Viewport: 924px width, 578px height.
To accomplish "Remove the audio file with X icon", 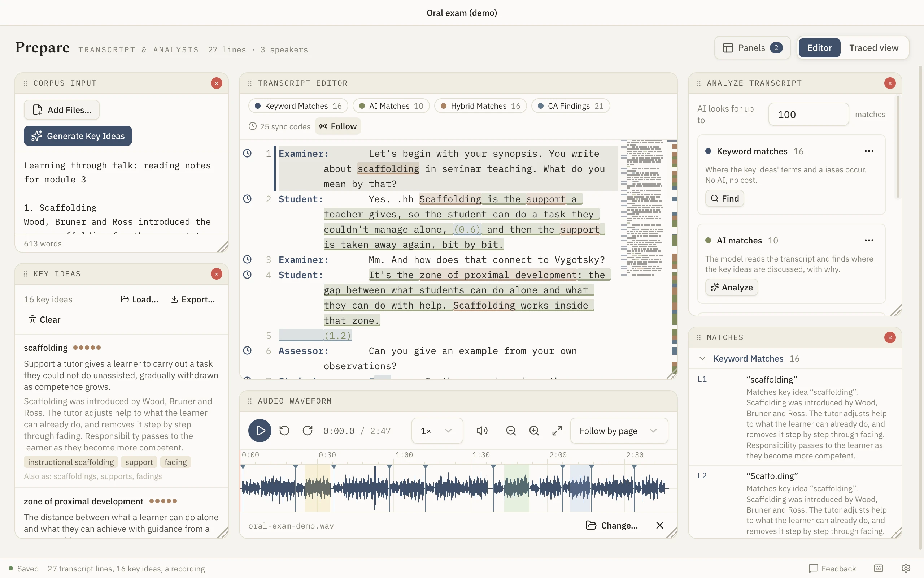I will click(x=660, y=525).
